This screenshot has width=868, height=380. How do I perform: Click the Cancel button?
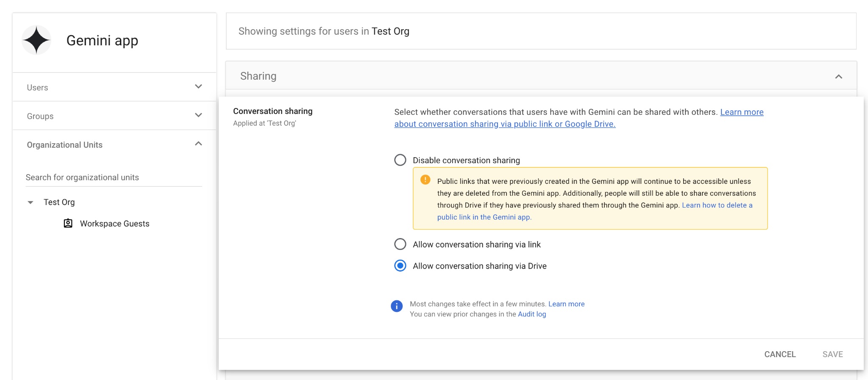pyautogui.click(x=780, y=354)
